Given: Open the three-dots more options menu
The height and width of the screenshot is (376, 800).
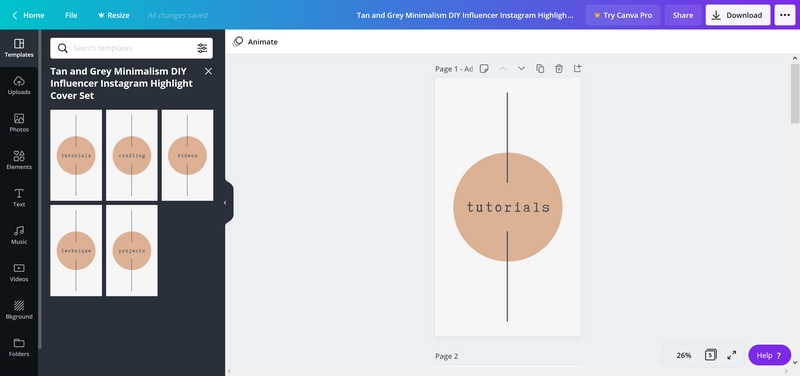Looking at the screenshot, I should click(785, 15).
